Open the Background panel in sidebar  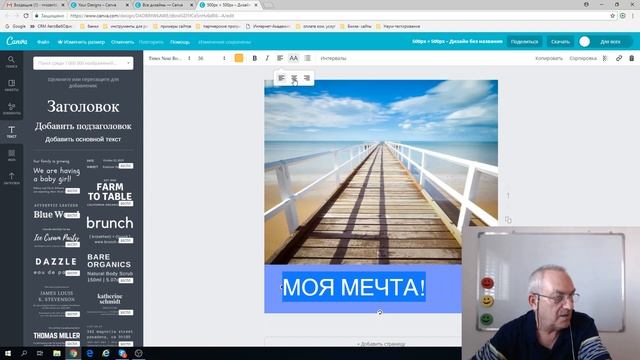(x=11, y=155)
